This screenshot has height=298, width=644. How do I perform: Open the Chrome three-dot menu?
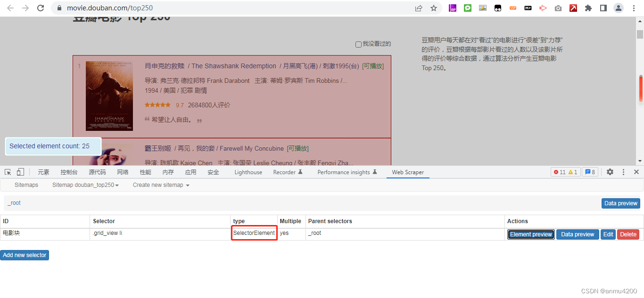[x=634, y=8]
